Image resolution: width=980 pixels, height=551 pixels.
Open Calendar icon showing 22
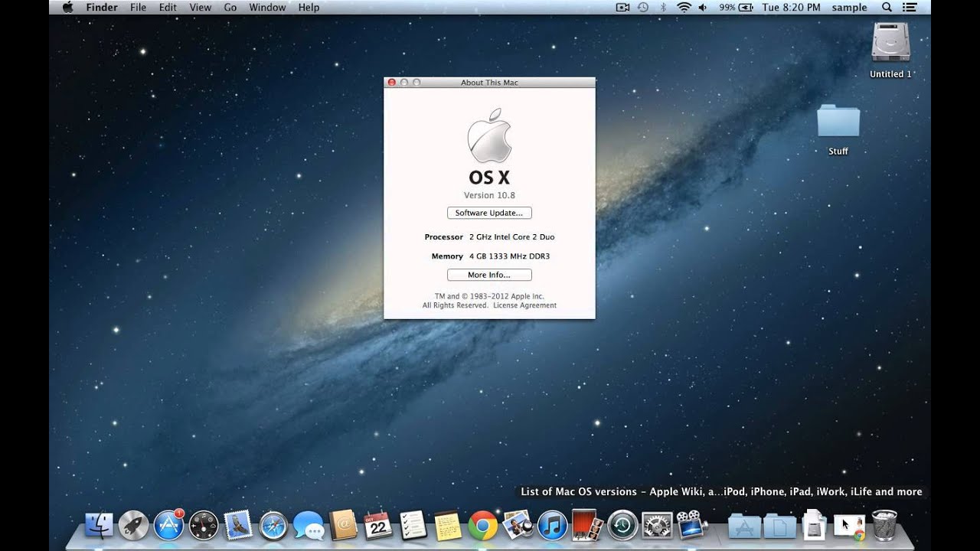click(378, 525)
